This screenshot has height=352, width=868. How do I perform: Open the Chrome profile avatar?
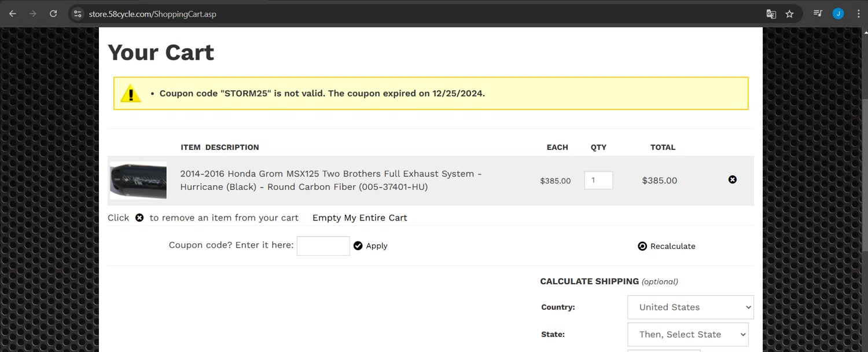(x=838, y=13)
